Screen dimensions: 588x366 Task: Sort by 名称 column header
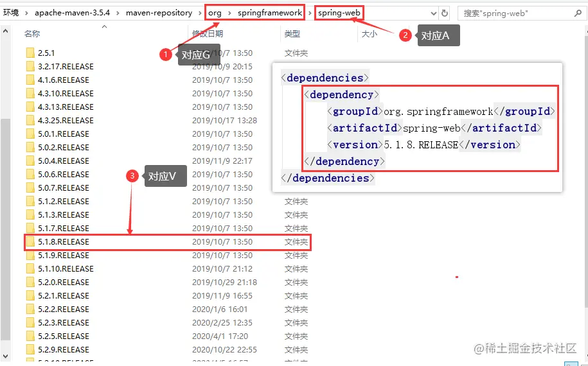[x=32, y=34]
